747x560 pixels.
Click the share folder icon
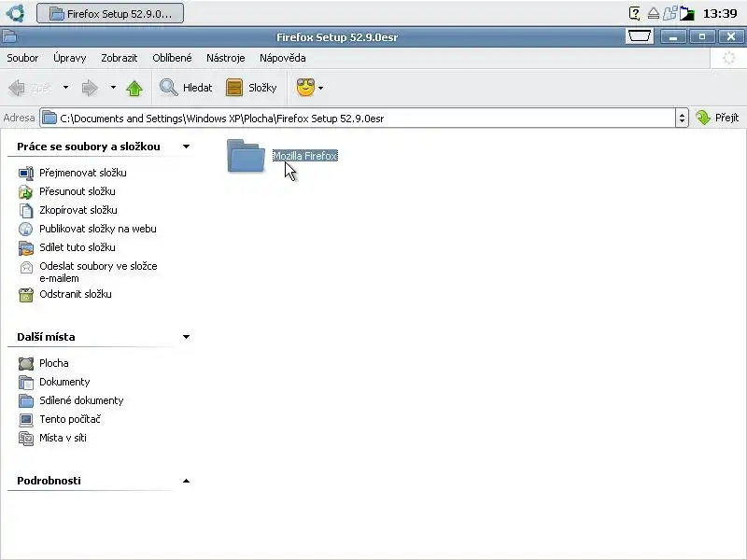pyautogui.click(x=26, y=247)
